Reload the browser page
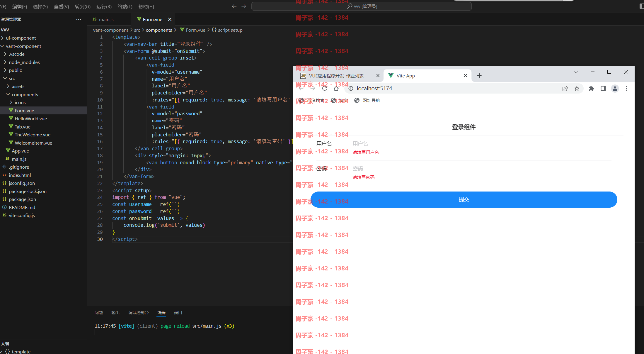Viewport: 644px width, 354px height. point(325,88)
